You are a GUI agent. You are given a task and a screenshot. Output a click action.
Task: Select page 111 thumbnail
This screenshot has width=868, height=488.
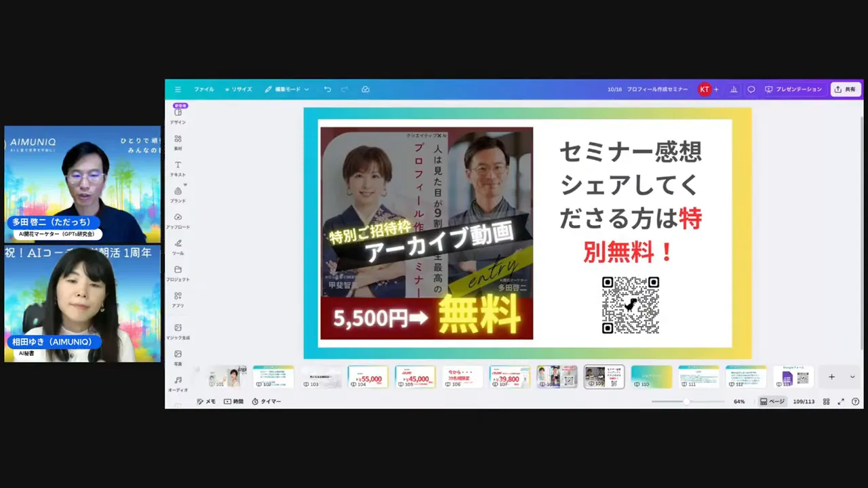point(698,377)
